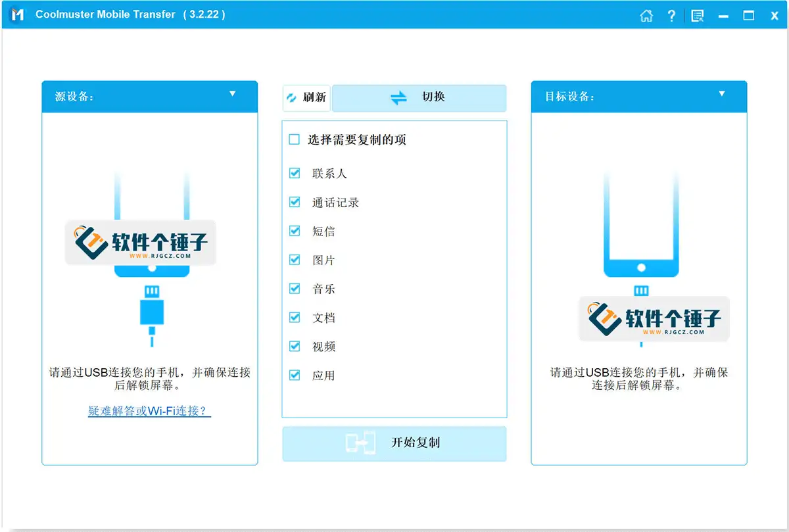Click the 开始复制 start copy button
The image size is (789, 532).
point(394,443)
